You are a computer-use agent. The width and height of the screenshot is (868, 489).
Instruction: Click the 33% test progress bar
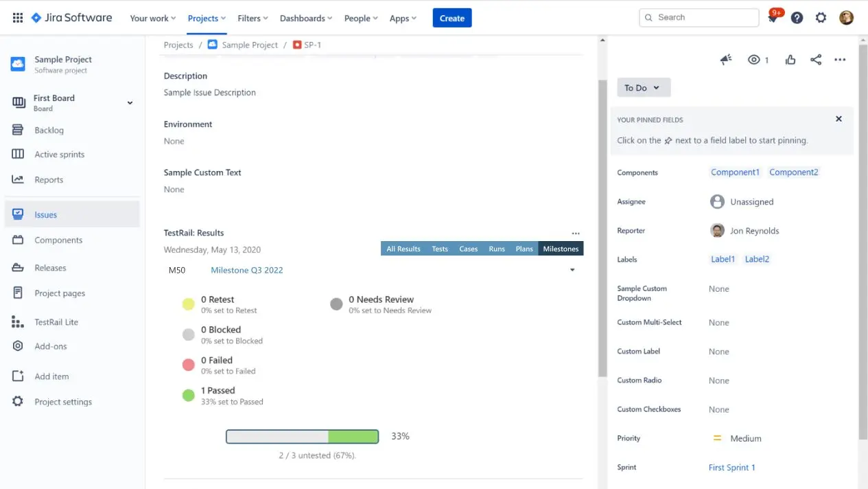click(303, 436)
